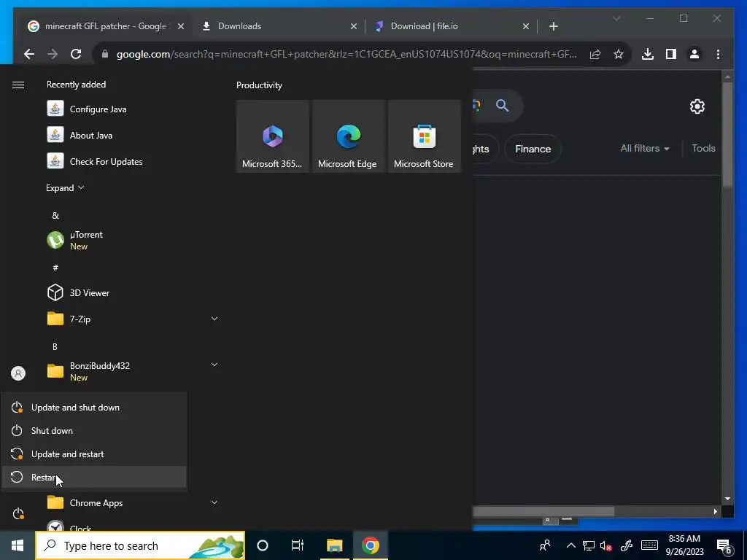Click Chrome vertical scrollbar thumb
This screenshot has width=747, height=560.
727,134
